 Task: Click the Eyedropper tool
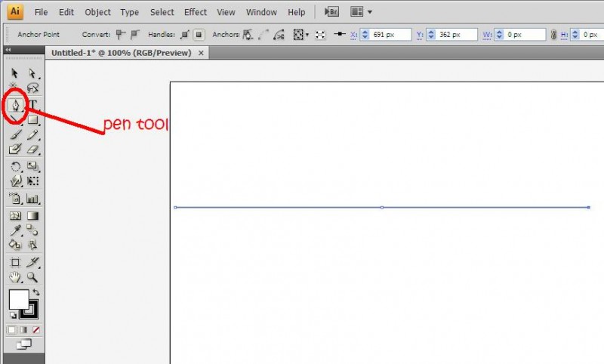click(15, 230)
